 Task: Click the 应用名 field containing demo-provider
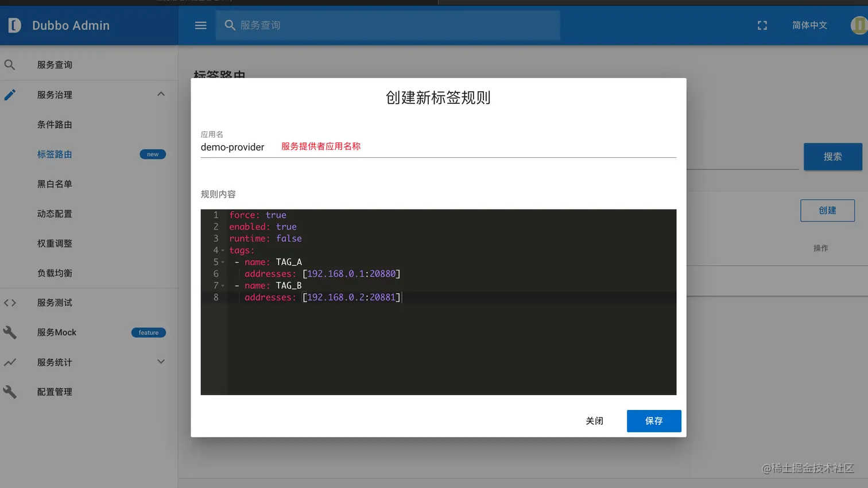(438, 147)
